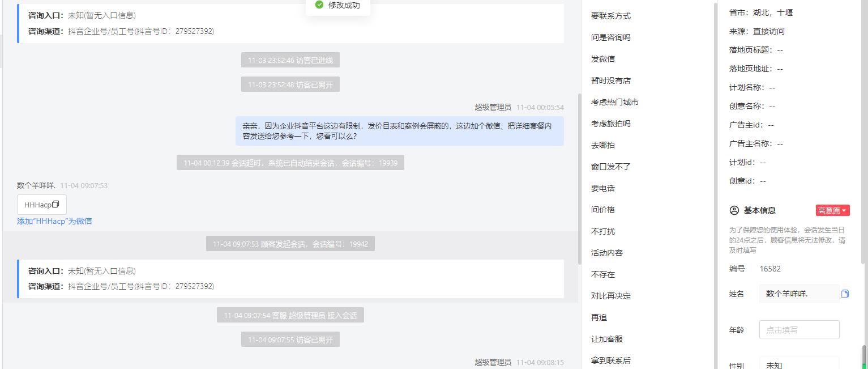Copy the customer name 数个羊咩咩.
Viewport: 868px width, 369px height.
tap(845, 294)
